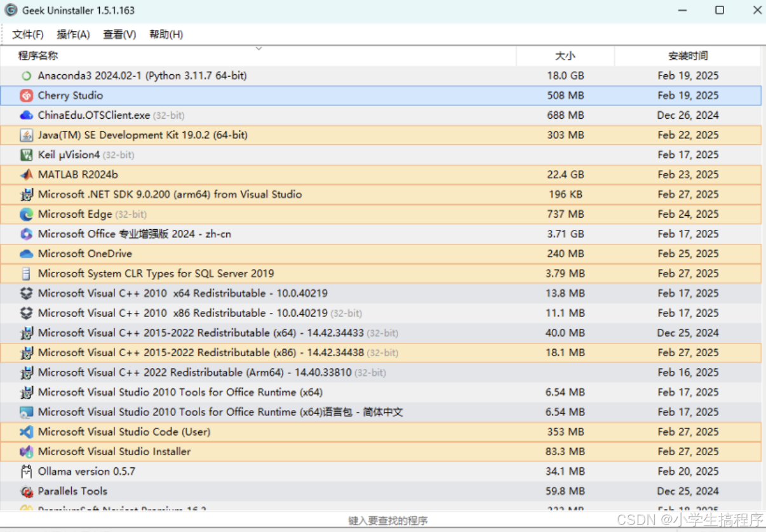The image size is (766, 532).
Task: Open the 操作(A) menu
Action: 73,34
